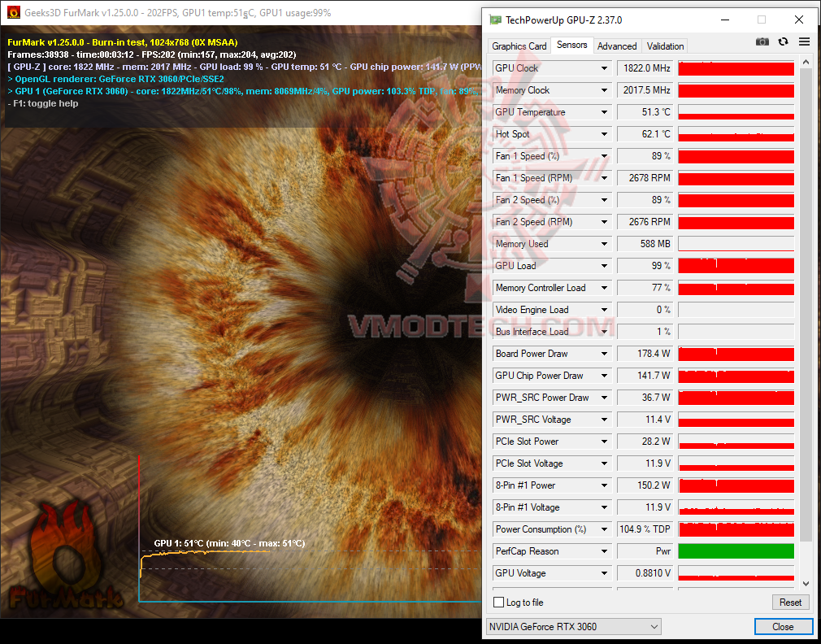Open the 8-Pin #1 Power dropdown
This screenshot has height=644, width=821.
click(x=604, y=486)
